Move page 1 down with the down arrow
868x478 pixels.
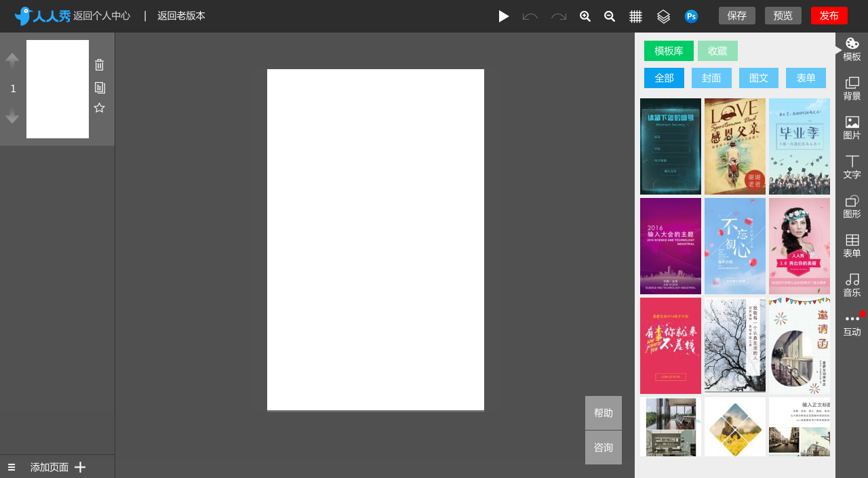tap(12, 116)
